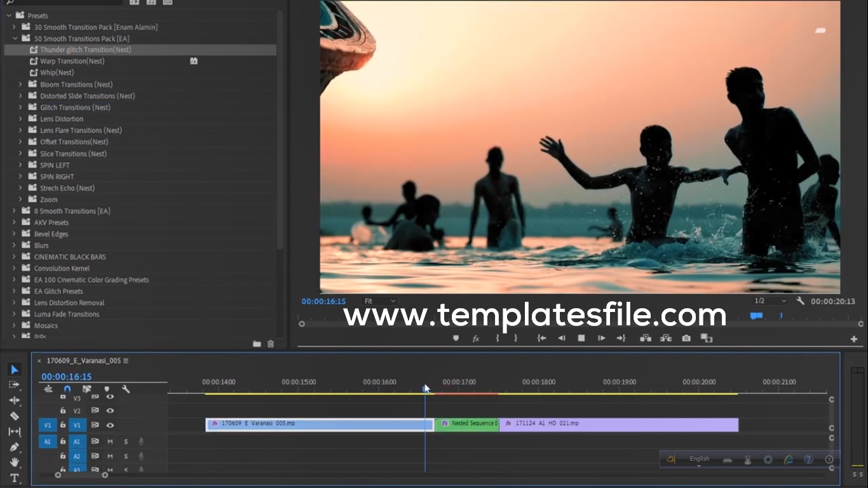Toggle track output eye for V3

tap(110, 397)
